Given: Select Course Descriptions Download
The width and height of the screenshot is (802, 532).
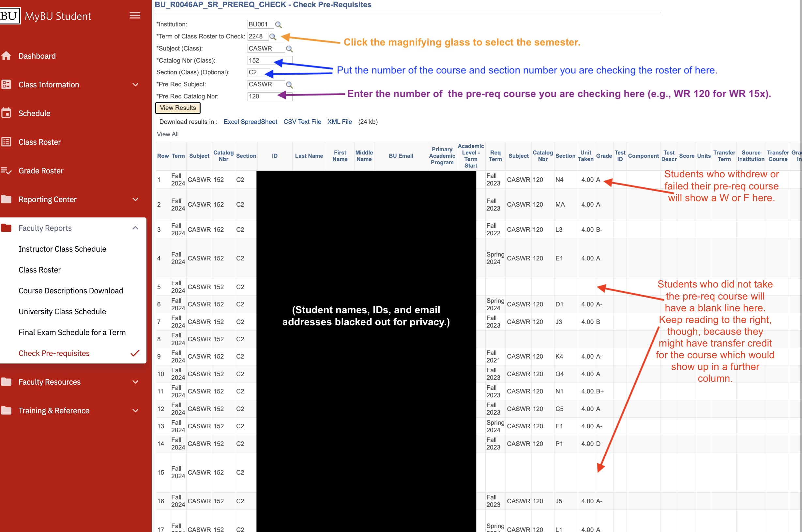Looking at the screenshot, I should [x=70, y=290].
